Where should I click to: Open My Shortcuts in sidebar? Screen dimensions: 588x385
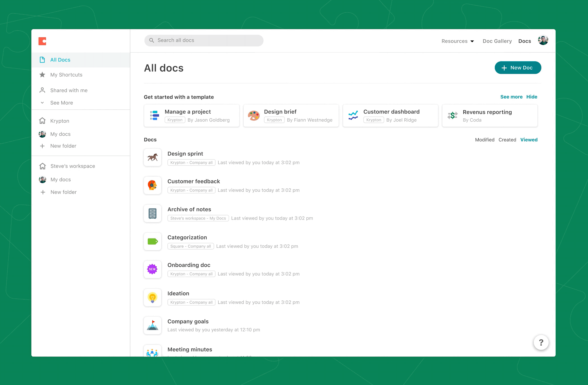point(66,75)
